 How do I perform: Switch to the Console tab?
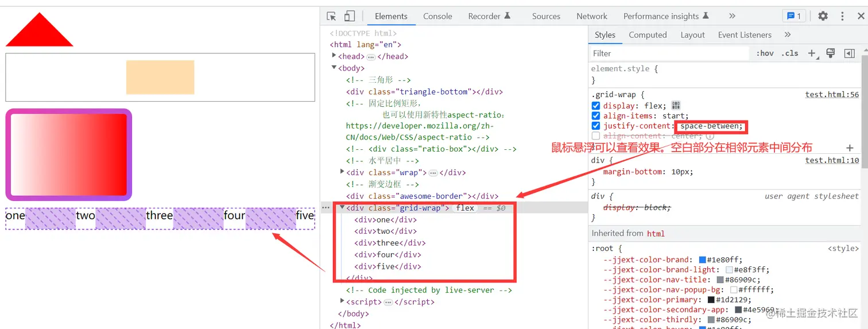(437, 16)
